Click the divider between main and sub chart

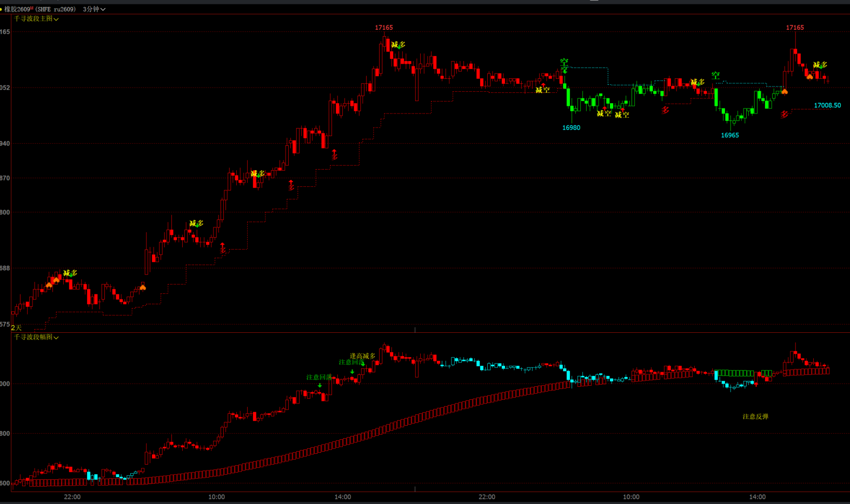pyautogui.click(x=425, y=332)
